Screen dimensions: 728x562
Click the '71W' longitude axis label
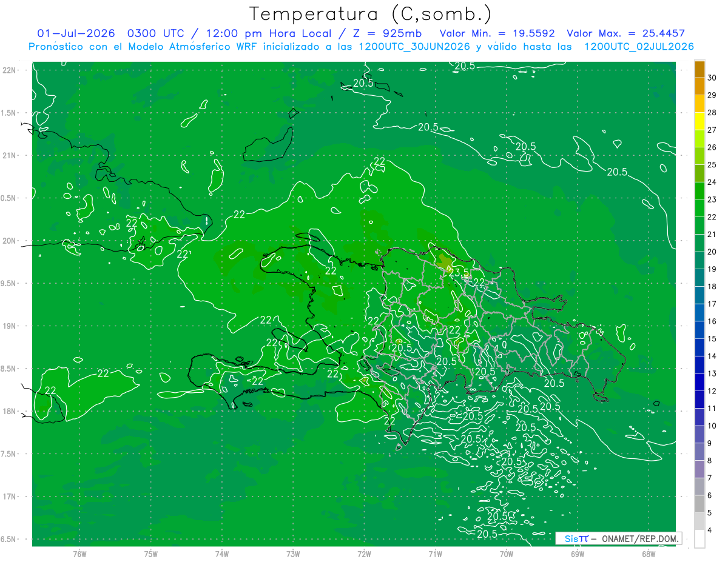pyautogui.click(x=435, y=554)
